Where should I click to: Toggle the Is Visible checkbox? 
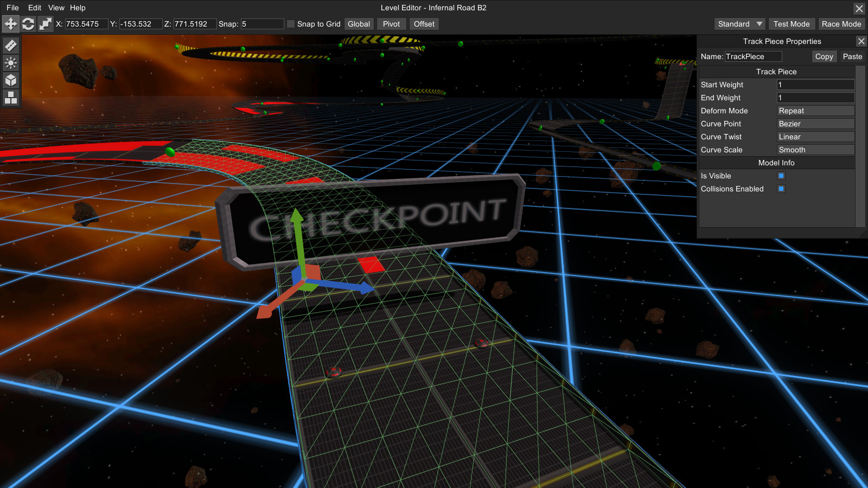(x=781, y=176)
